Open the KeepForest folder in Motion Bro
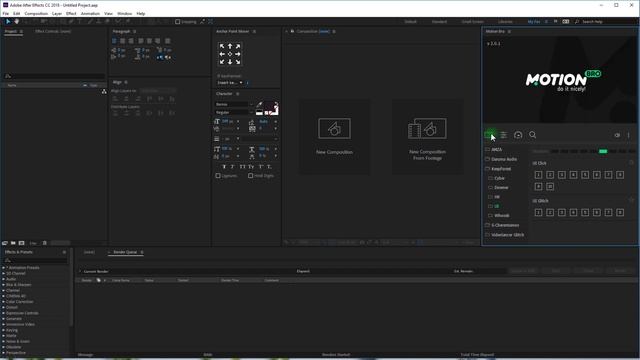This screenshot has width=640, height=360. click(x=501, y=169)
